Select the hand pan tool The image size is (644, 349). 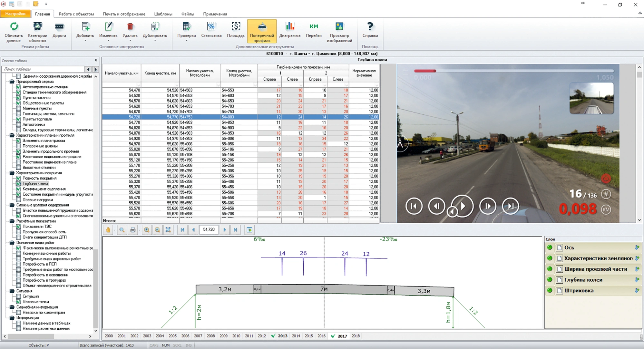point(108,230)
